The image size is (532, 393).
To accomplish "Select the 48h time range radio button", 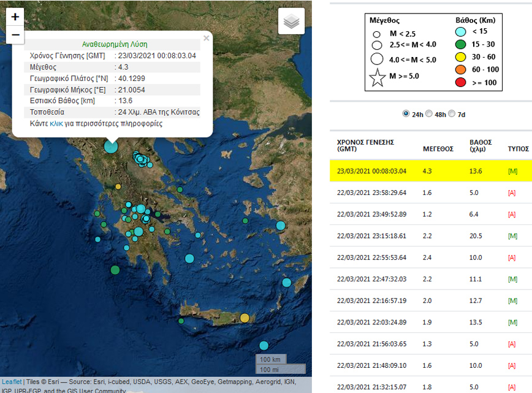I will 429,114.
